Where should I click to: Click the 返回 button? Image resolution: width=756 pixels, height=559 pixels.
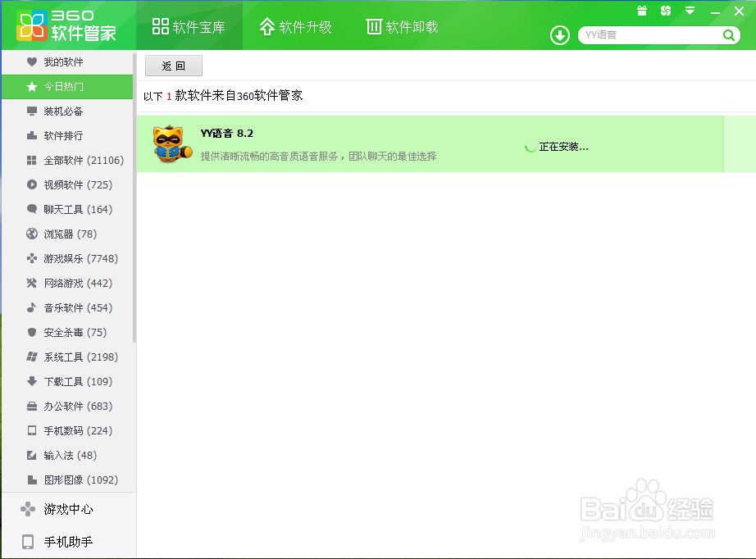174,66
